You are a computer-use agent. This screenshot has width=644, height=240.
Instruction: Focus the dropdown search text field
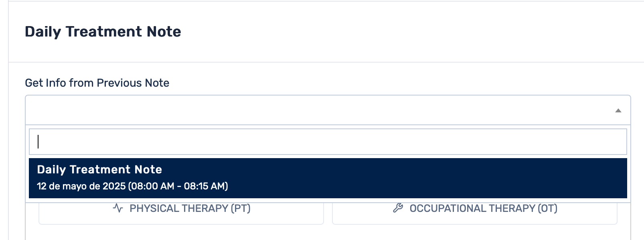pos(327,142)
